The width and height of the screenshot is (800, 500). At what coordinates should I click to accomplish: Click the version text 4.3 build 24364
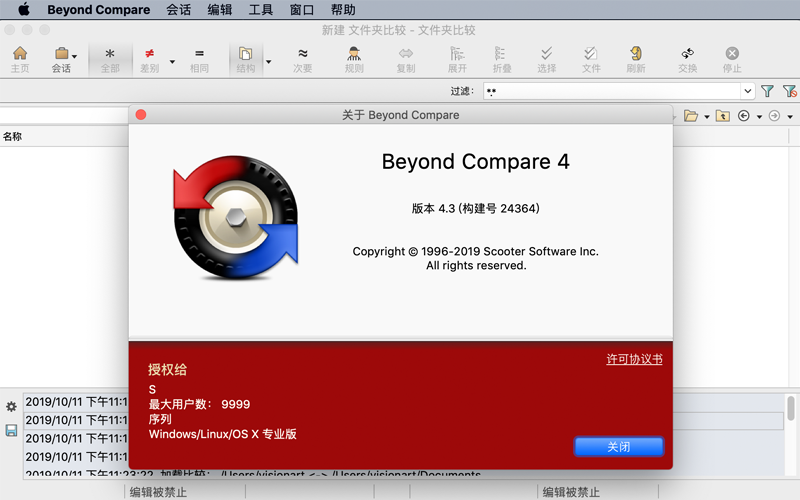click(476, 208)
